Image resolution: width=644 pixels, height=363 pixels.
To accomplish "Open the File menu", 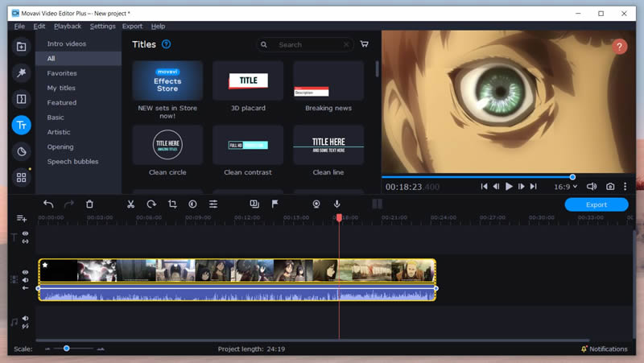I will coord(19,27).
